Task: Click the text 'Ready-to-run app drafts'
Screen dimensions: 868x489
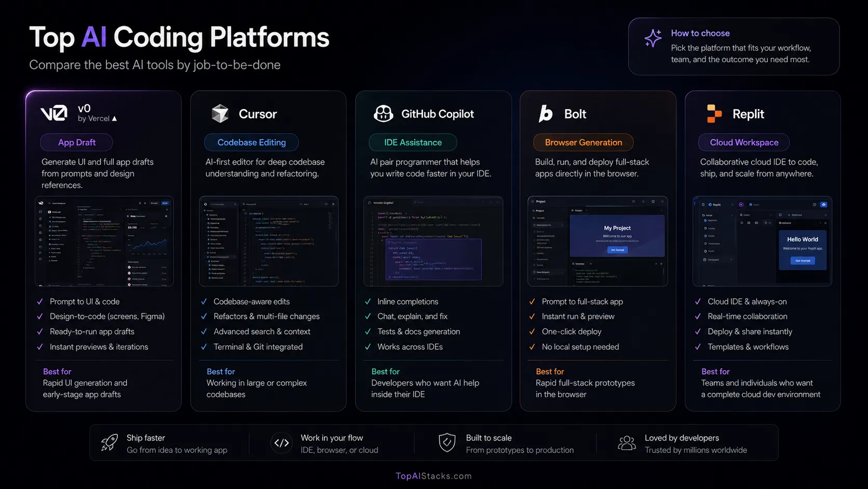Action: click(92, 332)
